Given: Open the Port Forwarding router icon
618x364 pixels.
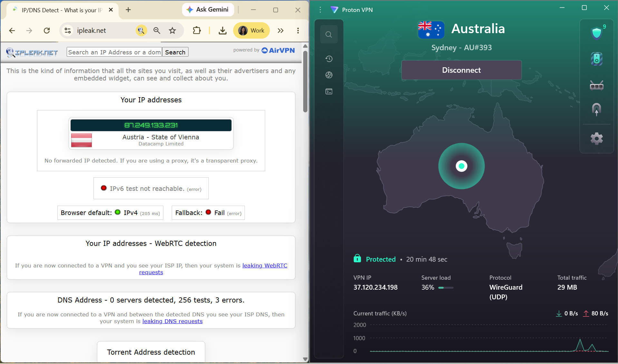Looking at the screenshot, I should click(597, 85).
